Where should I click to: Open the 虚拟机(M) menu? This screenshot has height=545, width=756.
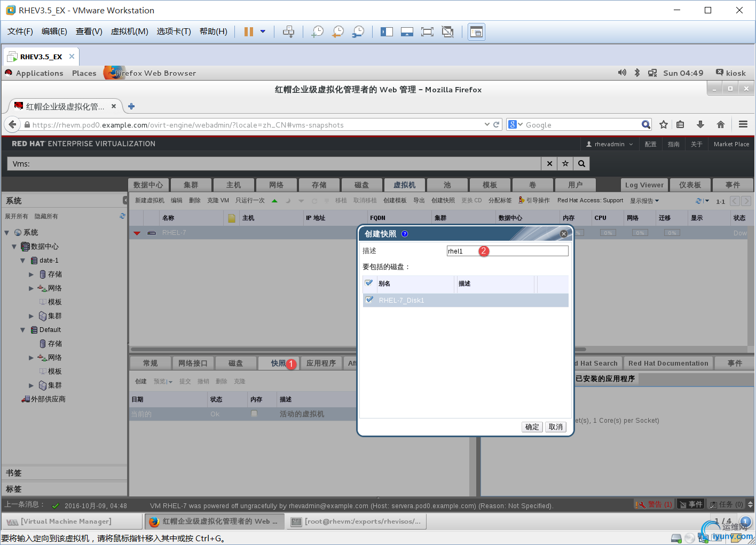pyautogui.click(x=130, y=31)
